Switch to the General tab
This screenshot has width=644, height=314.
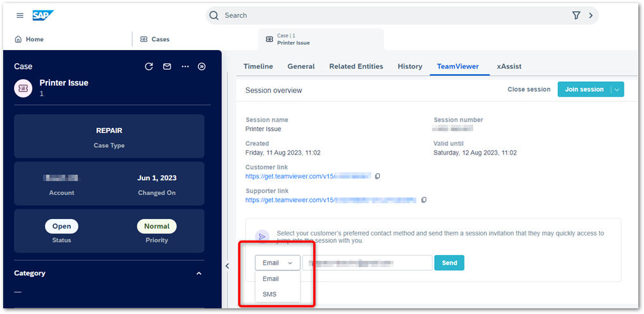[x=301, y=66]
